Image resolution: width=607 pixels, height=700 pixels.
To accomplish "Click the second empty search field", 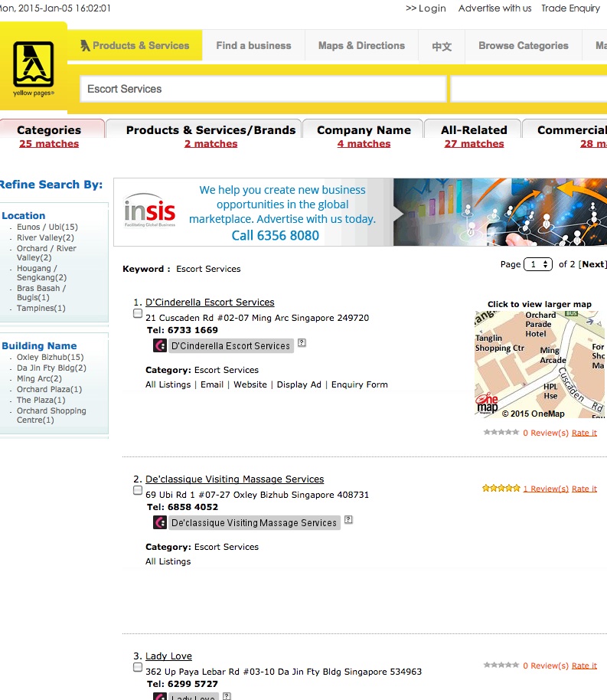I will coord(529,89).
